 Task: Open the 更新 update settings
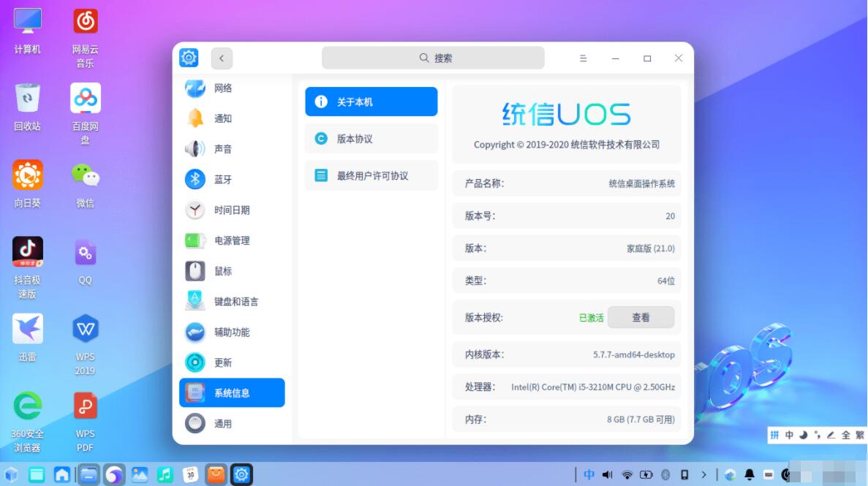click(232, 362)
